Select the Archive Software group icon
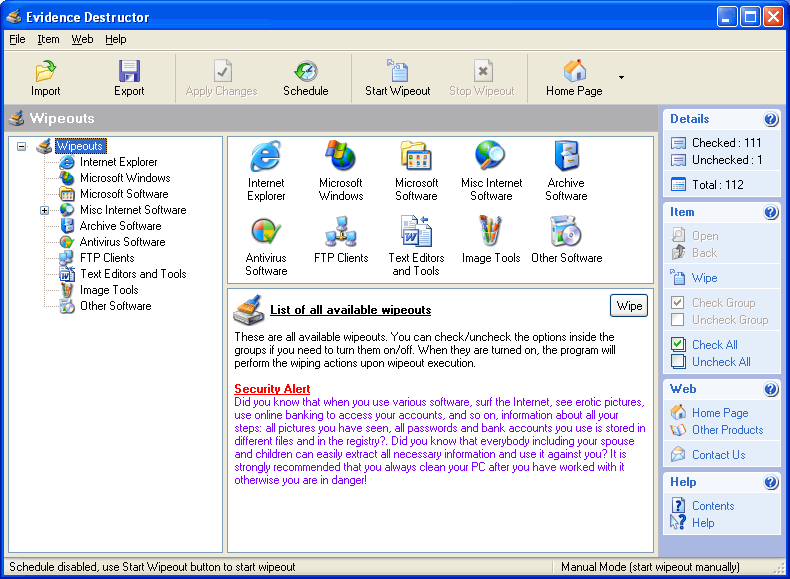 pyautogui.click(x=566, y=156)
